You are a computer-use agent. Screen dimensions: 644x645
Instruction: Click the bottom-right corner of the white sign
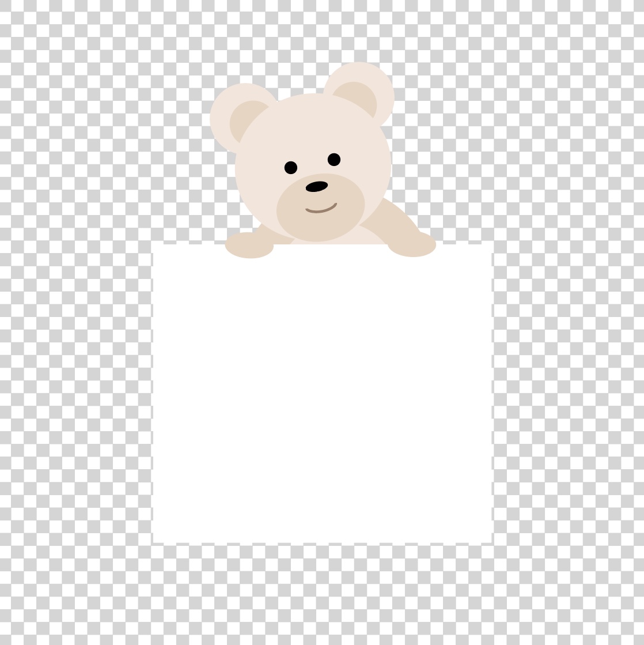[x=491, y=542]
